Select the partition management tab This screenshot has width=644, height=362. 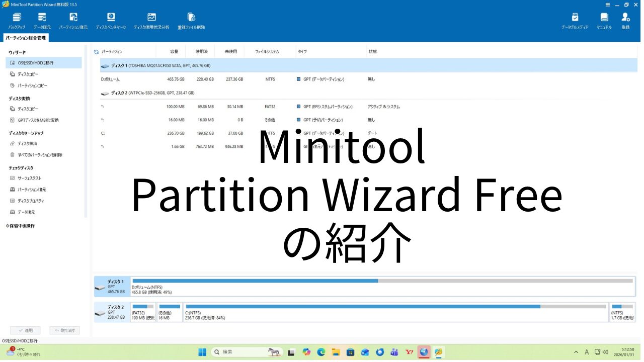point(25,38)
